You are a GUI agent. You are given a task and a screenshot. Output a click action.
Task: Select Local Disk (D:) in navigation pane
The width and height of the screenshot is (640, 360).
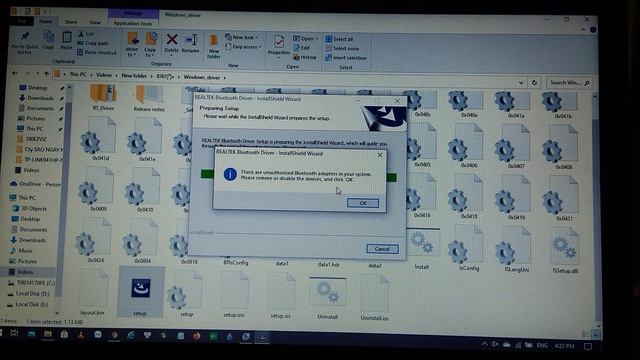tap(29, 293)
